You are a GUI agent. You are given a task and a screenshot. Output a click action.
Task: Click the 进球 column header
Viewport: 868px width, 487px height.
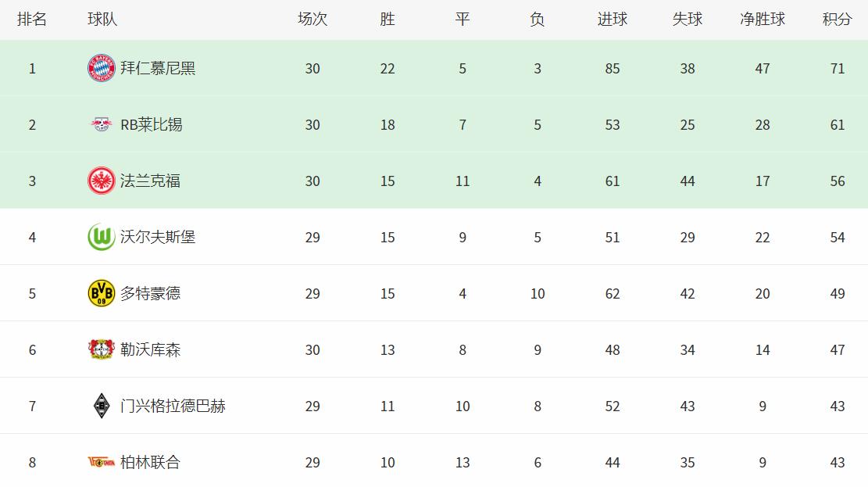(x=613, y=20)
